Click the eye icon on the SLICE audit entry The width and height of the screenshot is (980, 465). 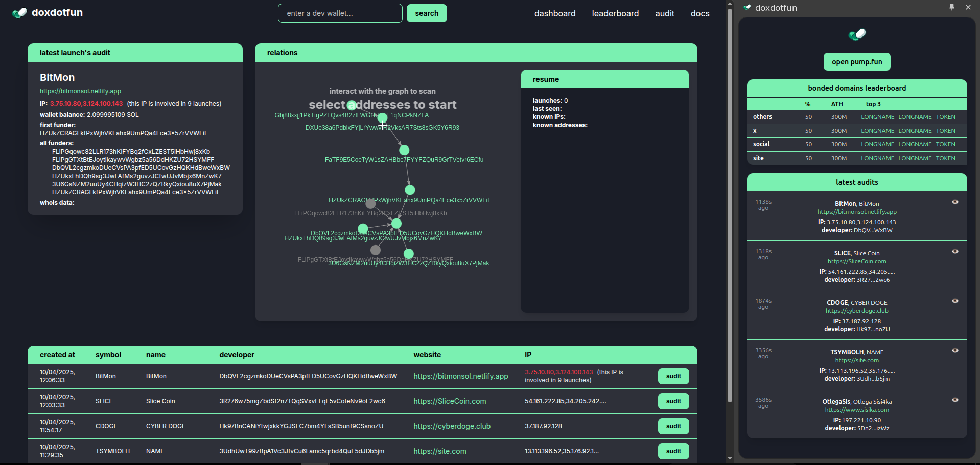[955, 252]
